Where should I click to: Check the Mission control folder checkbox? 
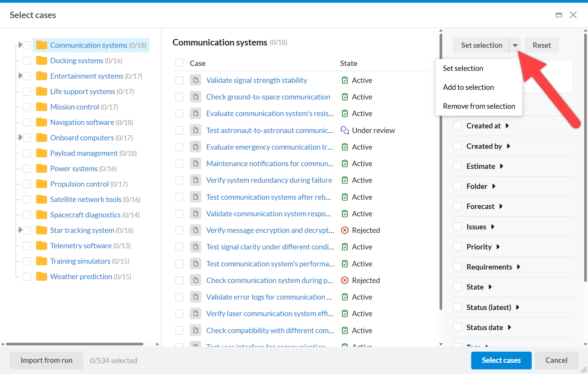pyautogui.click(x=27, y=107)
